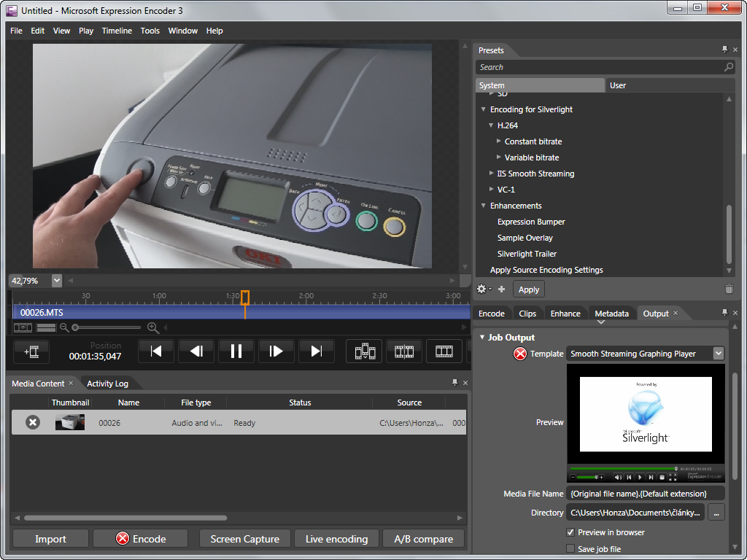747x560 pixels.
Task: Collapse the H.264 preset group
Action: pos(491,125)
